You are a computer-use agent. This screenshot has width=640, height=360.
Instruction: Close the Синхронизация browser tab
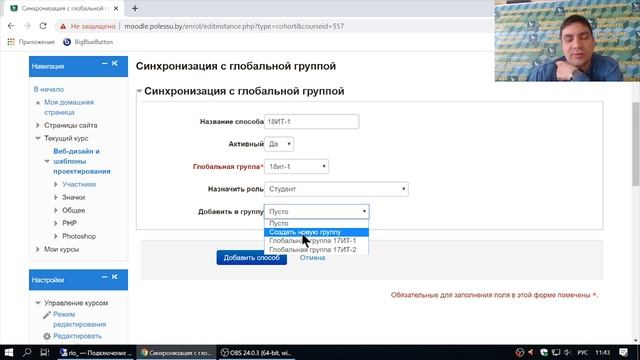pos(116,8)
